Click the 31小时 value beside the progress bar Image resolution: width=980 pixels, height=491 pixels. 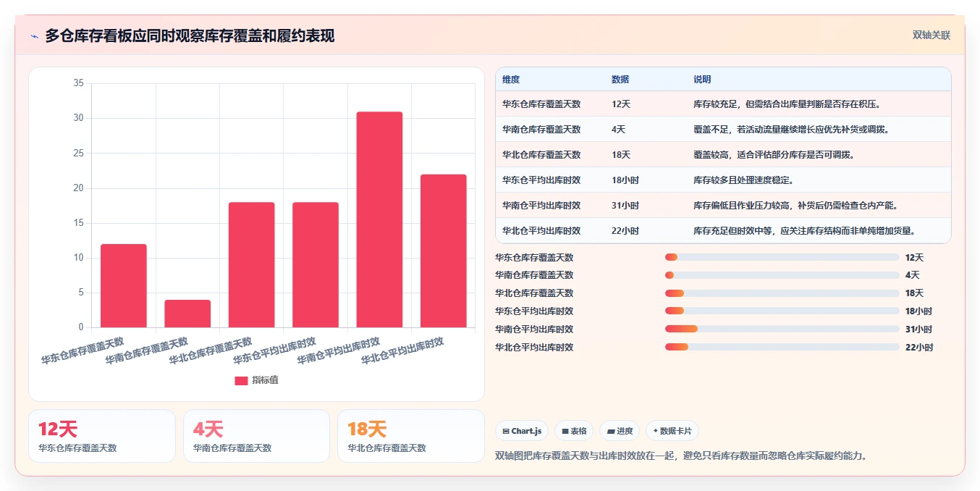point(919,330)
